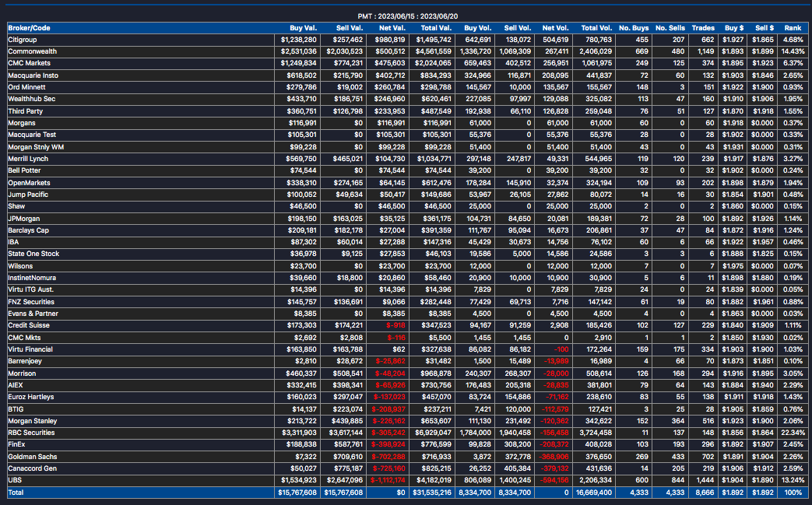812x505 pixels.
Task: Select the InstinetNomura broker name
Action: pos(32,278)
